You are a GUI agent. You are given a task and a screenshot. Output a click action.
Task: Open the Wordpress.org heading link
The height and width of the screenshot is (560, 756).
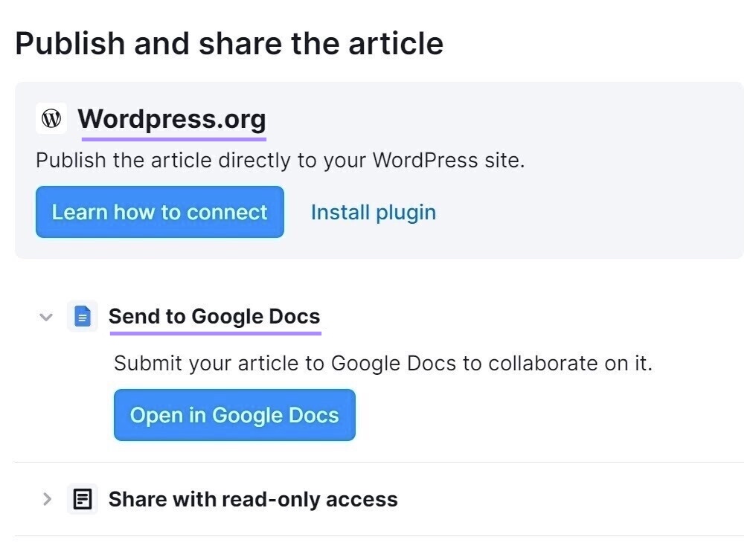pos(173,119)
